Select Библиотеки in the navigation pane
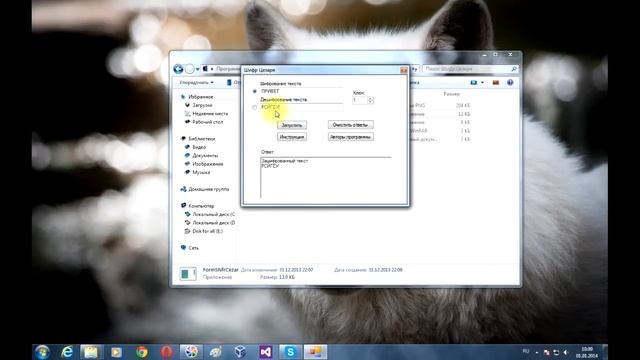Viewport: 640px width, 360px height. 201,139
